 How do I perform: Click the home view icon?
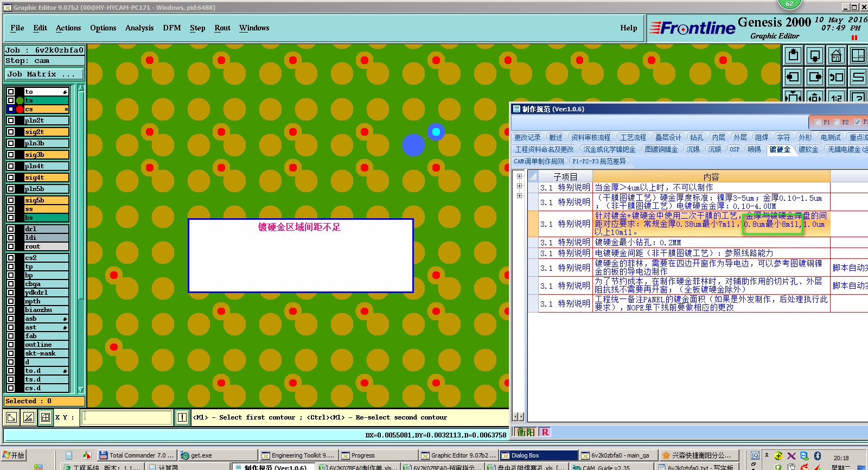[x=837, y=55]
